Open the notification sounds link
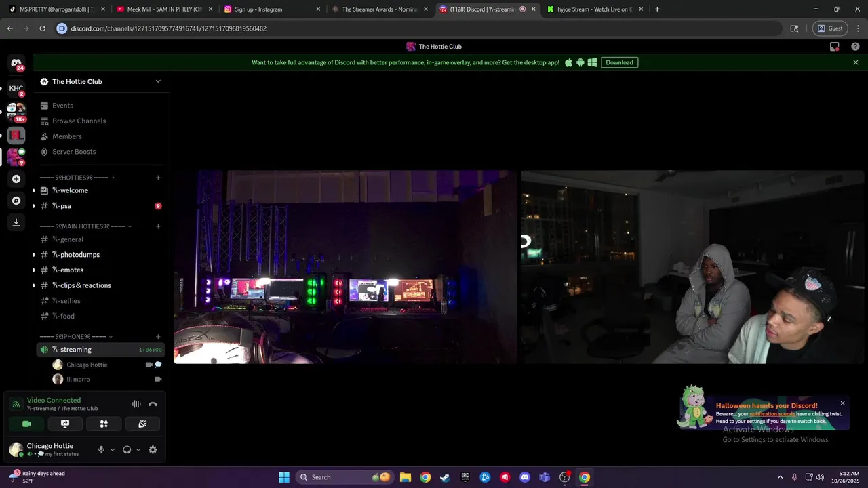868x488 pixels. coord(772,414)
